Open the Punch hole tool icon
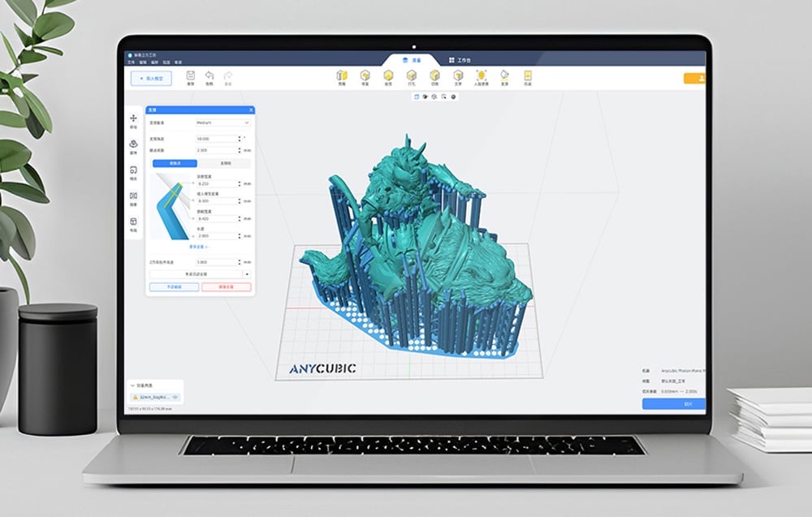Screen dimensions: 812x517 412,77
